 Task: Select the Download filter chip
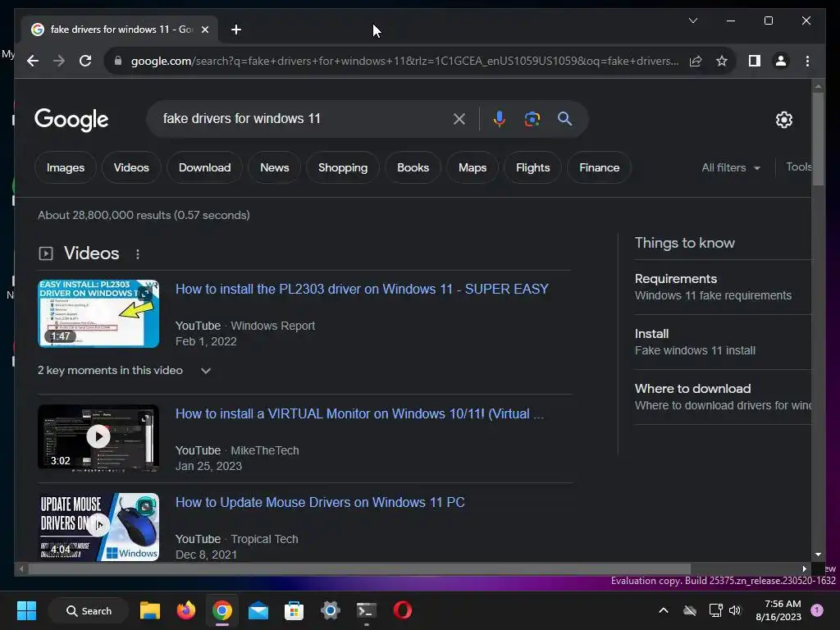(x=204, y=167)
